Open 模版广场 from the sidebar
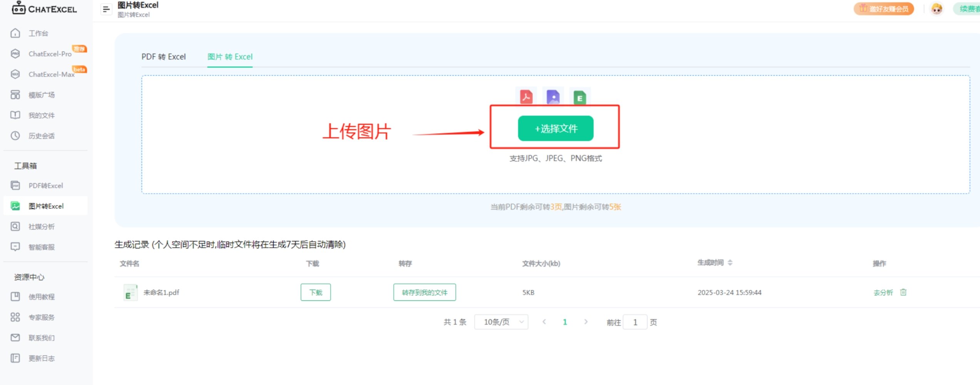Viewport: 980px width, 385px height. [x=42, y=94]
